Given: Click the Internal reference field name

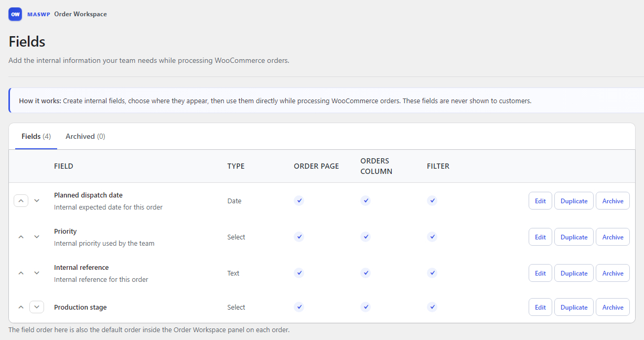Looking at the screenshot, I should click(81, 267).
